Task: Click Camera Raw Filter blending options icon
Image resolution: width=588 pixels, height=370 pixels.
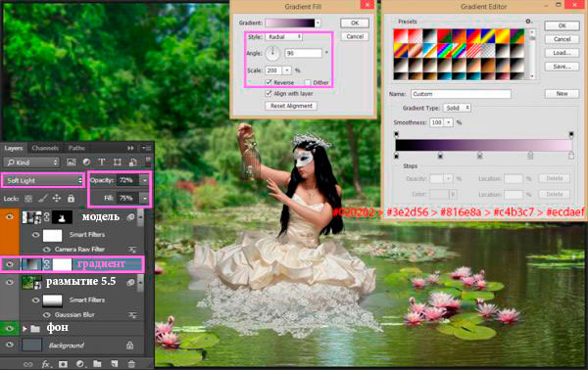Action: click(132, 249)
